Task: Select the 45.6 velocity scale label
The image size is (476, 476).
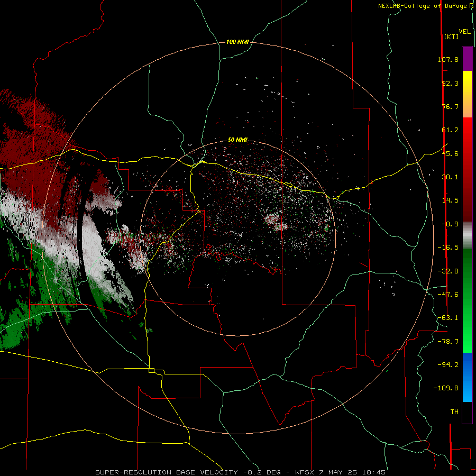Action: [x=450, y=153]
